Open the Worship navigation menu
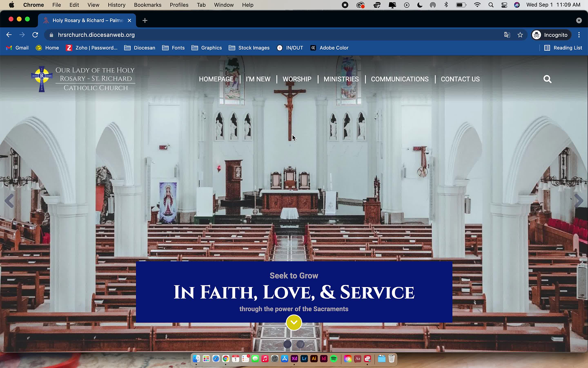588x368 pixels. point(297,79)
